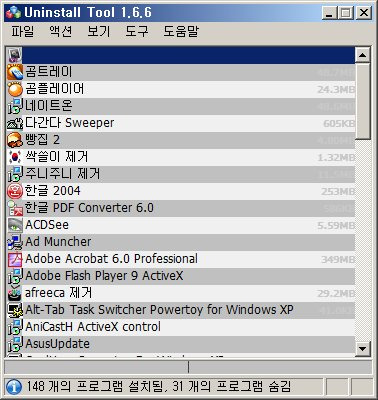Click the 5.59MB size of ACDSee
The image size is (378, 400).
(x=336, y=225)
